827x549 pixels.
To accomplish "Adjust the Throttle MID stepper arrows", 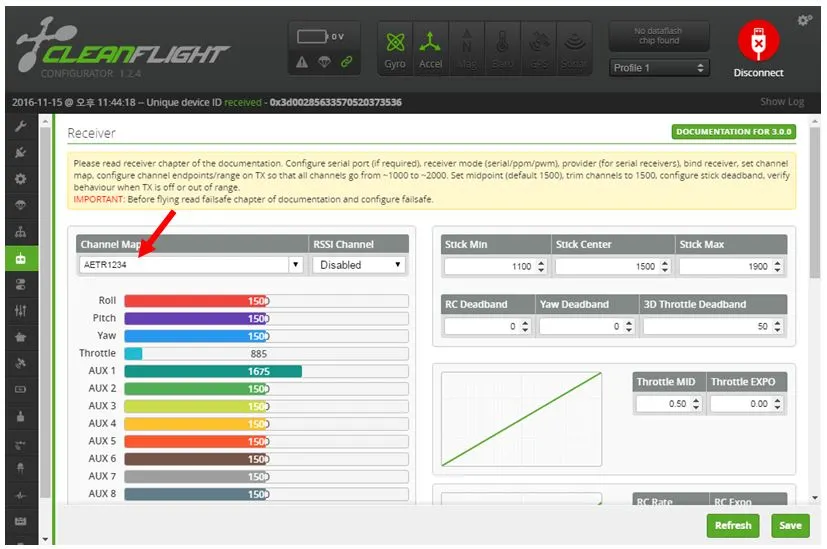I will point(696,404).
